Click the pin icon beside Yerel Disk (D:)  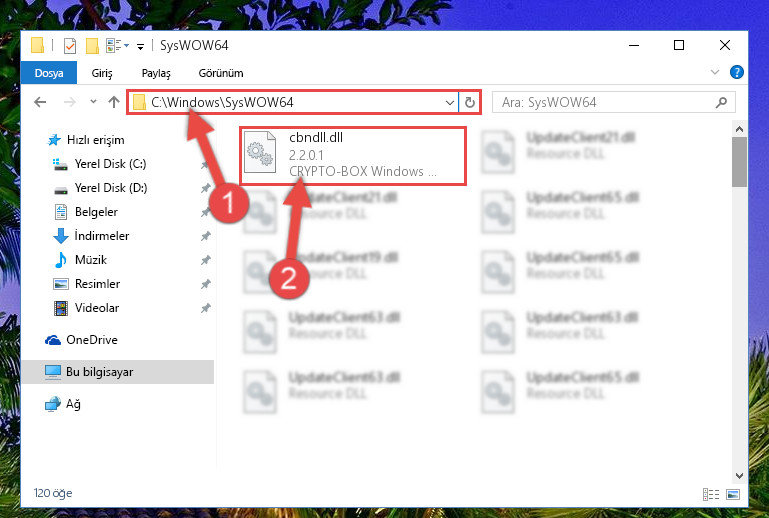(205, 188)
